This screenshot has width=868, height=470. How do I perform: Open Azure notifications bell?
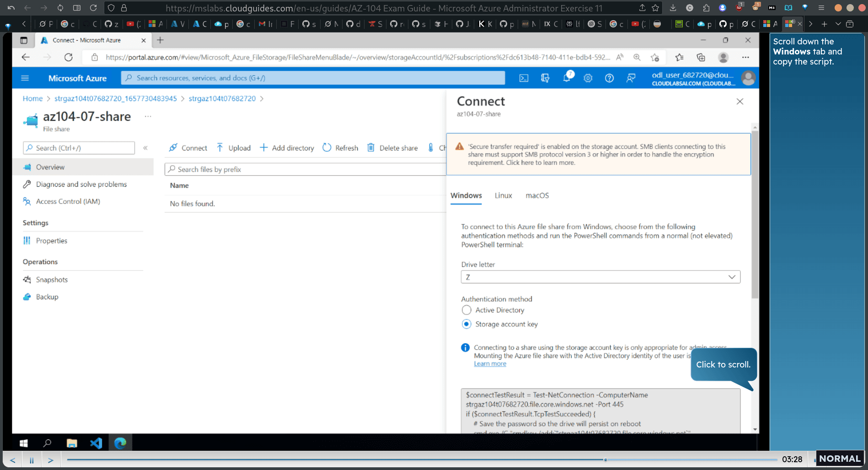[567, 78]
